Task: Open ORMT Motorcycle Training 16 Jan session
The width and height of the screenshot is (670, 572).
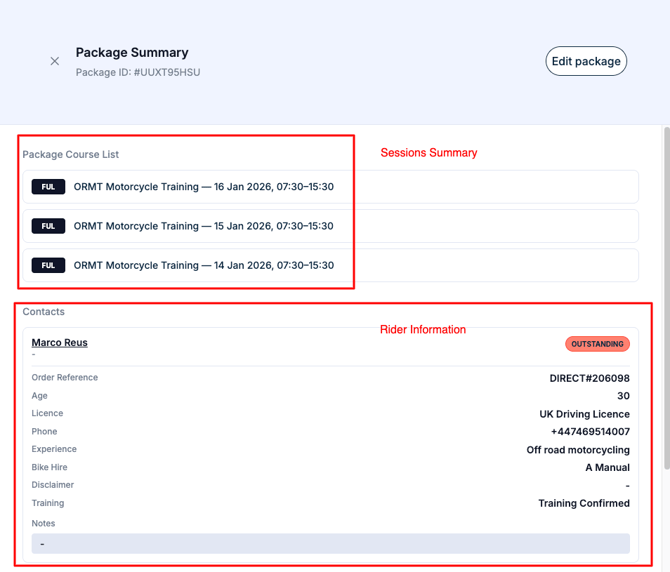Action: pyautogui.click(x=203, y=187)
